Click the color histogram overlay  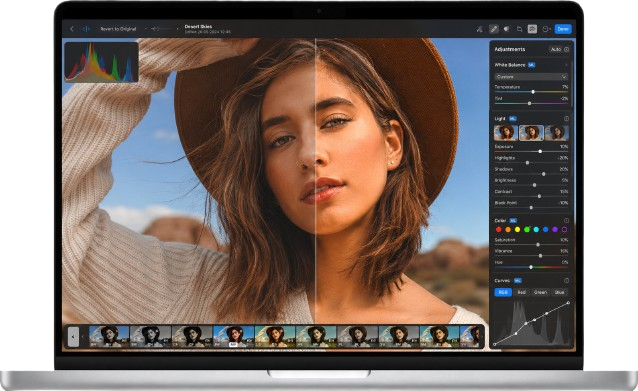pyautogui.click(x=101, y=62)
